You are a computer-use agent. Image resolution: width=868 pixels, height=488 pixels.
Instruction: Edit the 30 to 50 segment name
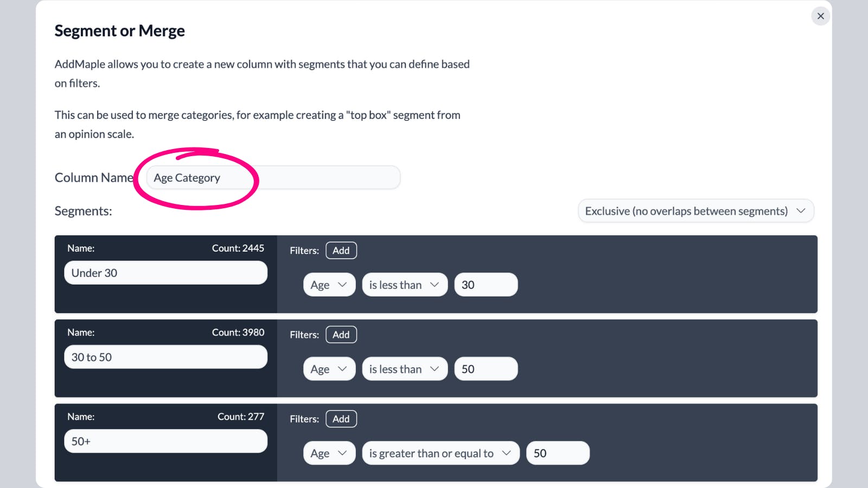pyautogui.click(x=165, y=357)
